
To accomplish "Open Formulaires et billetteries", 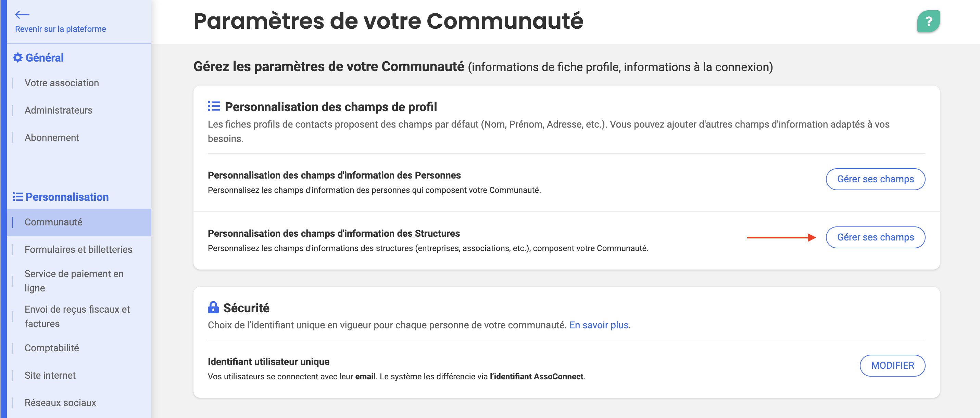I will pyautogui.click(x=78, y=249).
